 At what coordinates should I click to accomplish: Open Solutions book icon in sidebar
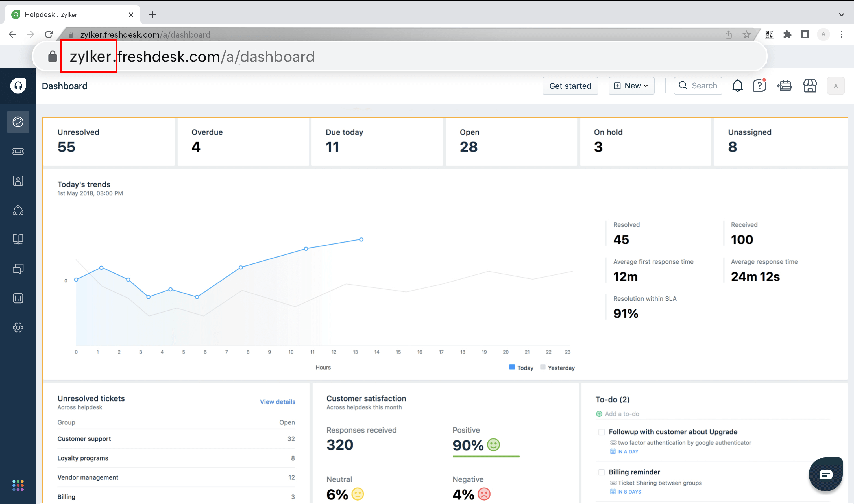18,239
